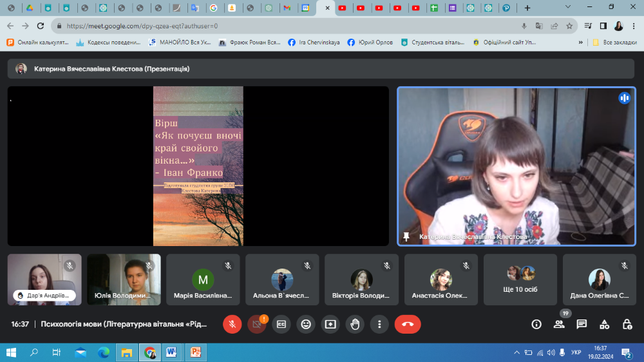The image size is (644, 362).
Task: Show the participants list panel
Action: [559, 324]
